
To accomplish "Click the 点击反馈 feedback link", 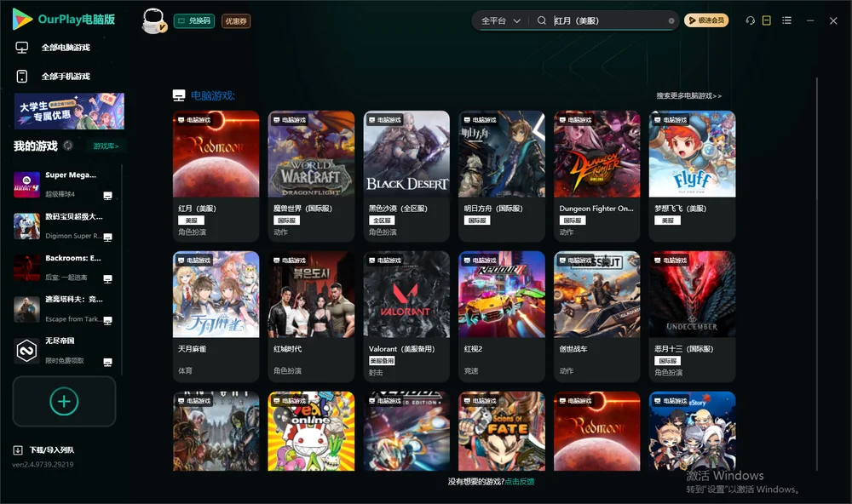I will tap(520, 482).
